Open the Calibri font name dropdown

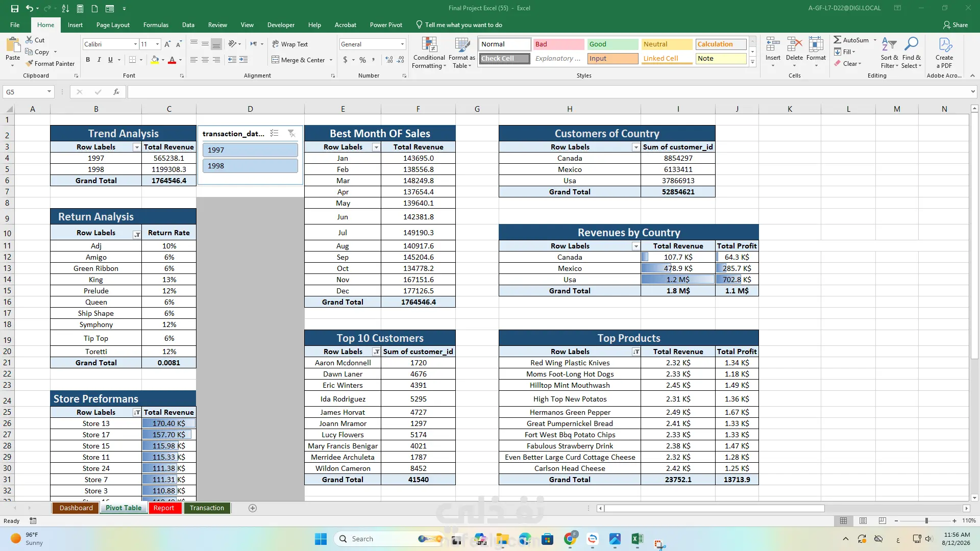pos(135,44)
